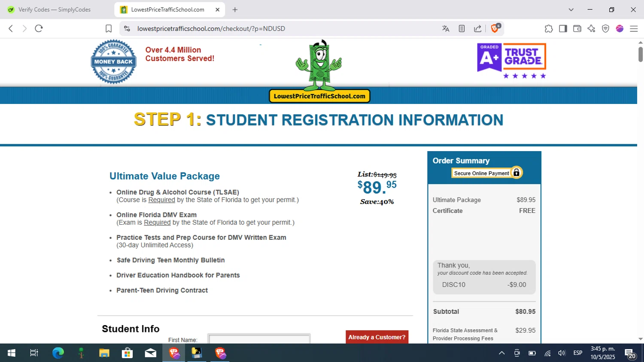Image resolution: width=644 pixels, height=362 pixels.
Task: Click the share page icon
Action: [477, 29]
